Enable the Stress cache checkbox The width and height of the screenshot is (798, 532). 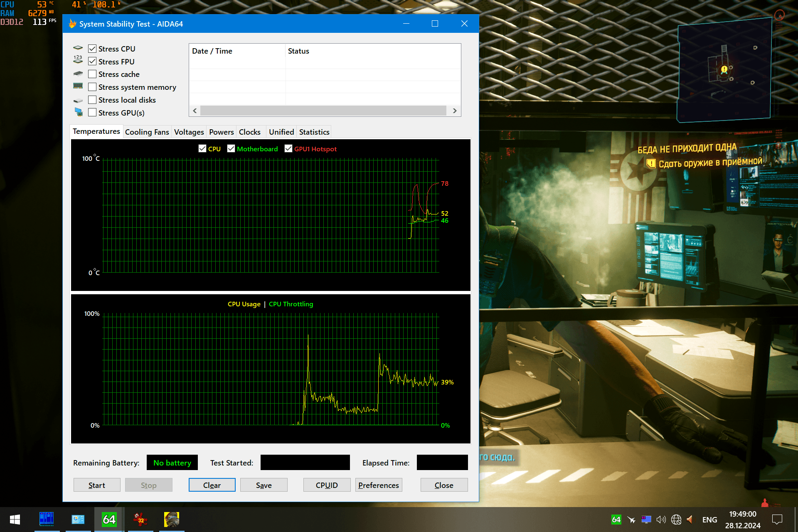coord(92,74)
